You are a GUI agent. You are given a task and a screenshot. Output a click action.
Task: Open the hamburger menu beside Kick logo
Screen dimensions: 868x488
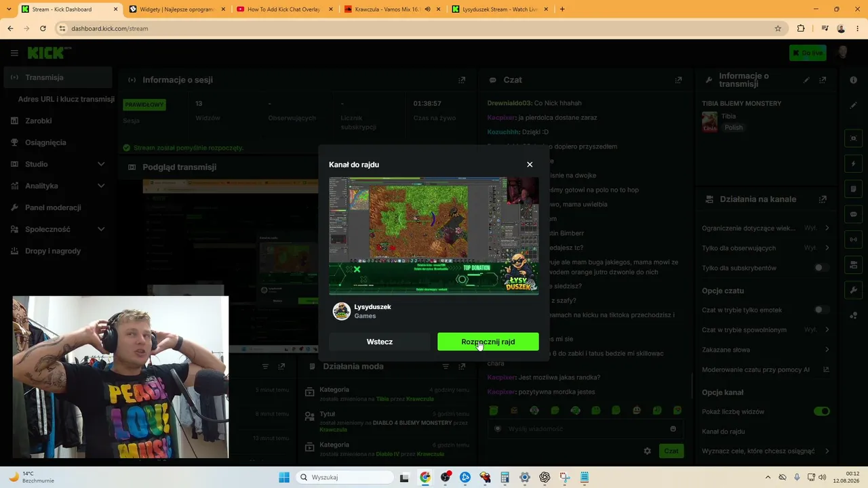[14, 53]
